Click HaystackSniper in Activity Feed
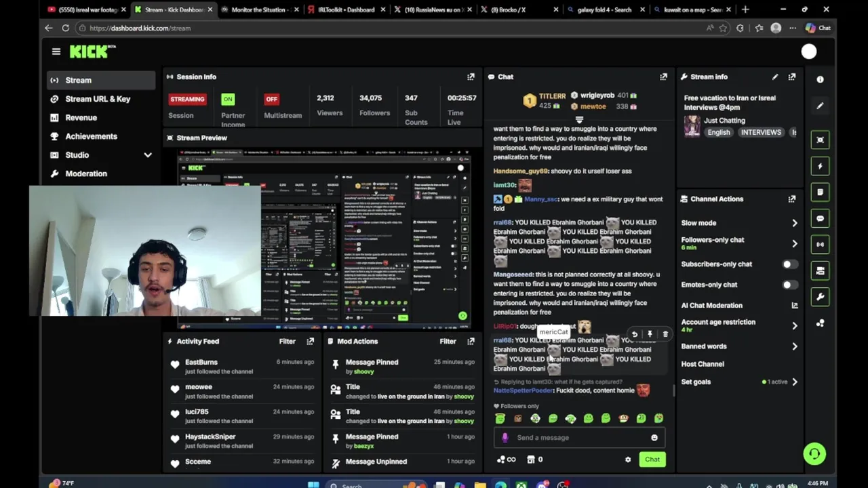 point(210,437)
